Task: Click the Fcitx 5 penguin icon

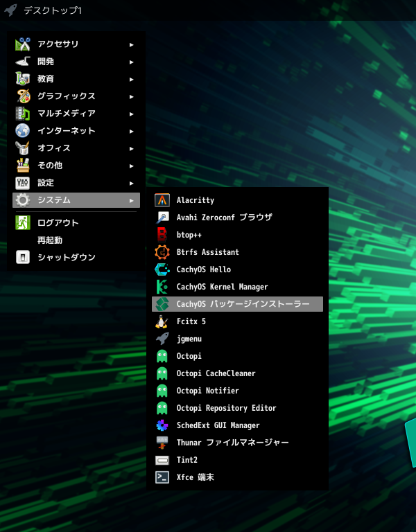Action: click(162, 321)
